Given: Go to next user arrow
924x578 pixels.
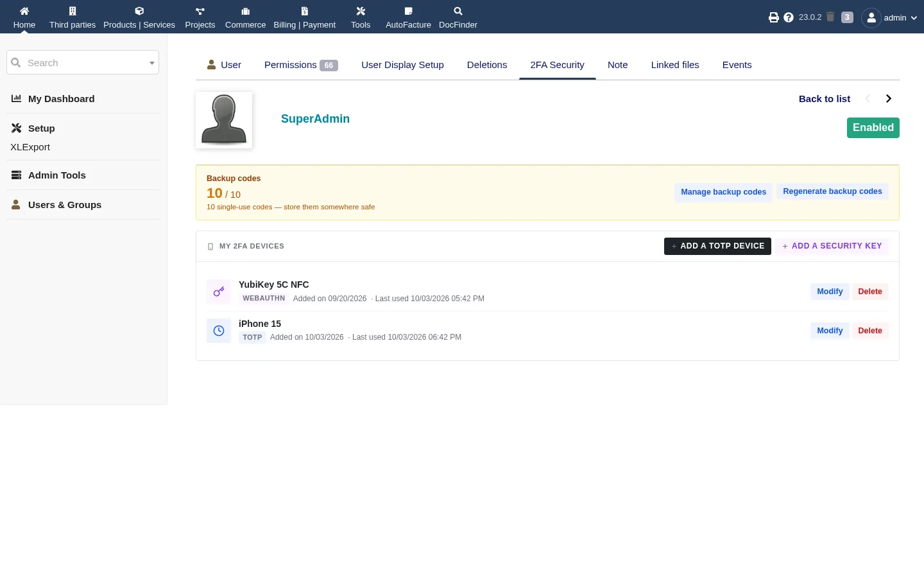Looking at the screenshot, I should [889, 98].
